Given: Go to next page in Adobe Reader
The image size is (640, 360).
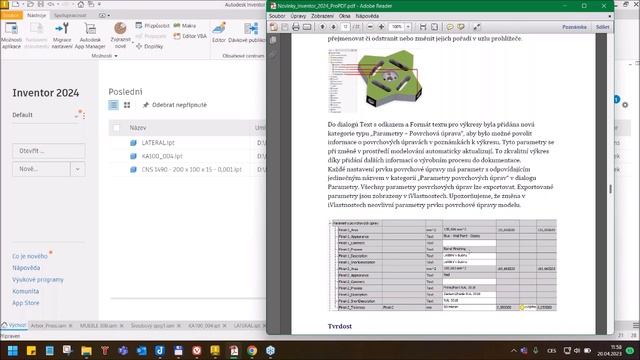Looking at the screenshot, I should [333, 27].
